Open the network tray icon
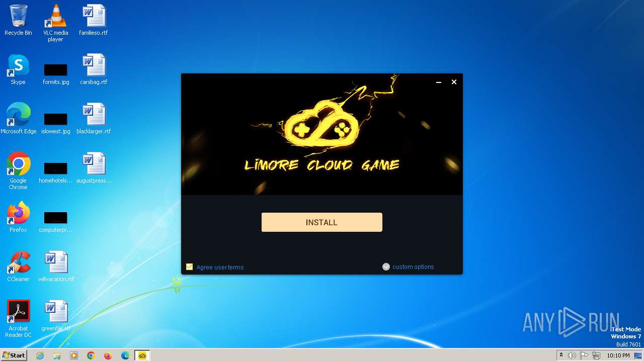 click(x=596, y=355)
